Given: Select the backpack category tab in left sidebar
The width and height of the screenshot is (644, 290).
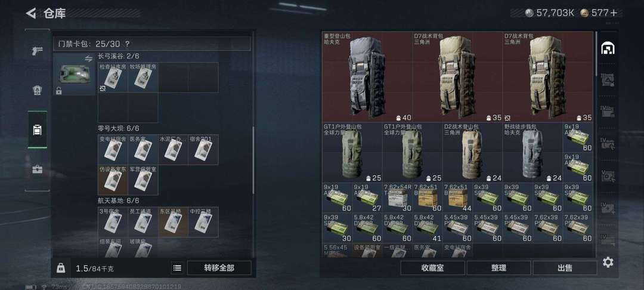Looking at the screenshot, I should click(x=38, y=130).
